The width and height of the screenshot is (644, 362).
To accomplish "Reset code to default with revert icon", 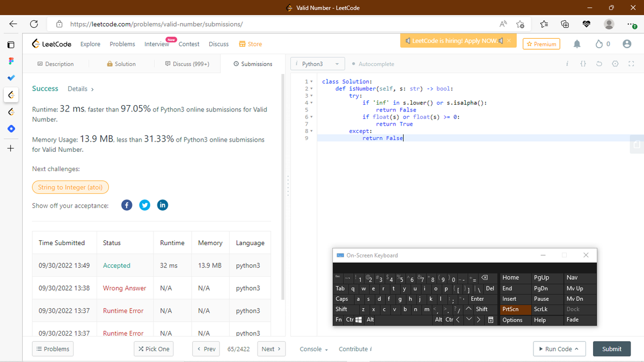I will (x=599, y=64).
